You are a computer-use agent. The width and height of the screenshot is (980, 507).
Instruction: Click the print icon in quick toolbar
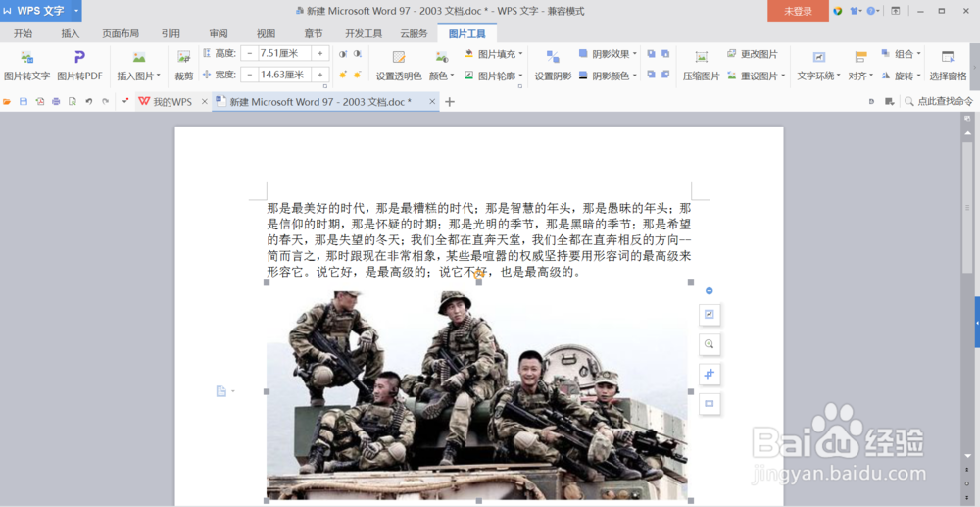coord(56,101)
